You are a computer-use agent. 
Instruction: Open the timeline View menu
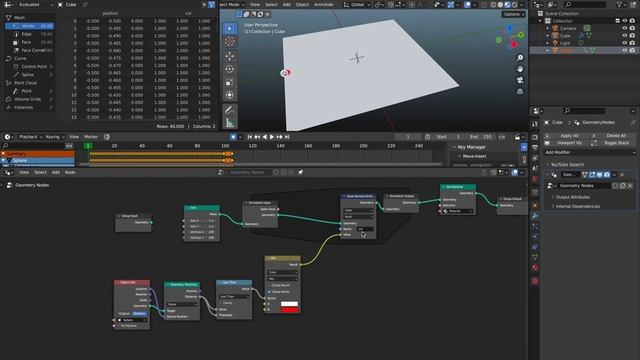[x=74, y=137]
